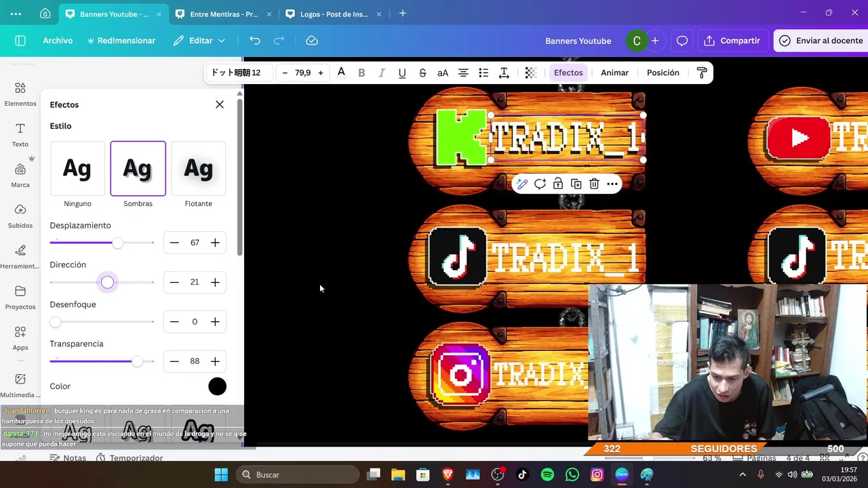Click the Compartir button
The width and height of the screenshot is (868, 488).
(732, 41)
